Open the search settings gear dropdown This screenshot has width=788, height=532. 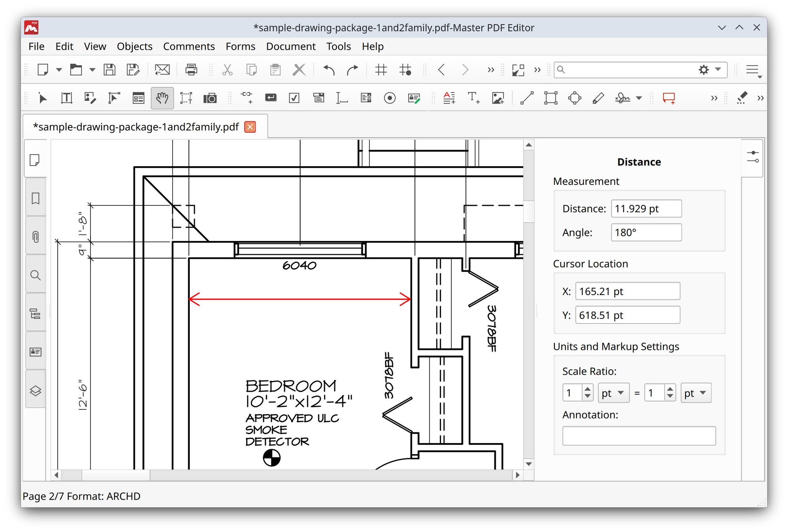pos(710,70)
